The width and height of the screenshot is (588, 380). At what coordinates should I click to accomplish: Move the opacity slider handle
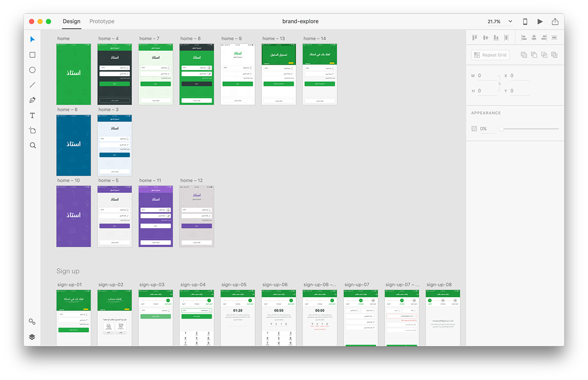coord(501,129)
